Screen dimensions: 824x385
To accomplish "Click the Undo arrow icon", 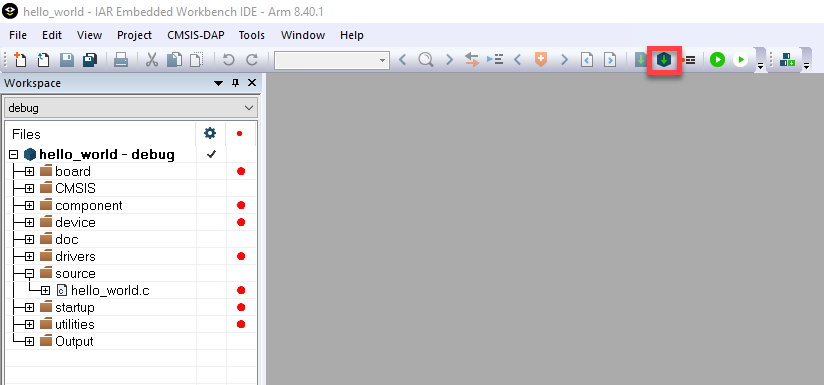I will click(x=228, y=60).
